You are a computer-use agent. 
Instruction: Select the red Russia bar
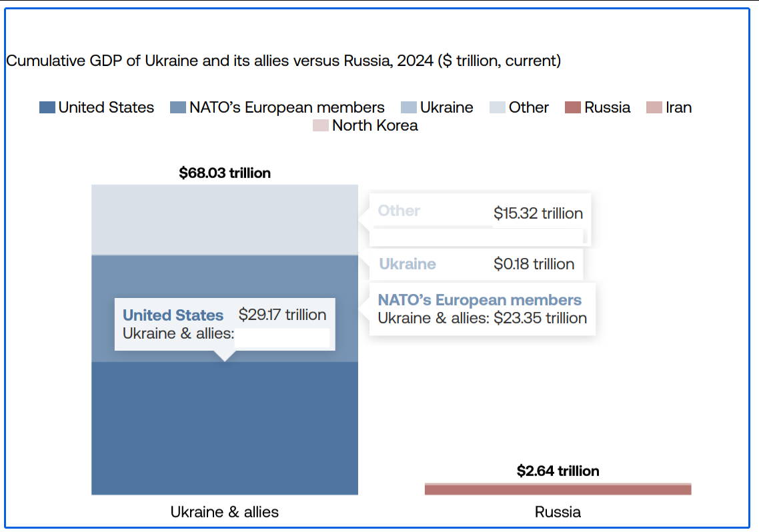tap(558, 489)
